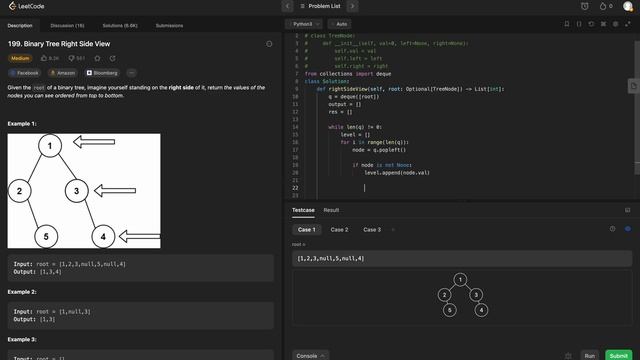Screen dimensions: 640x360
Task: Open the testcase help question icon
Action: click(612, 229)
